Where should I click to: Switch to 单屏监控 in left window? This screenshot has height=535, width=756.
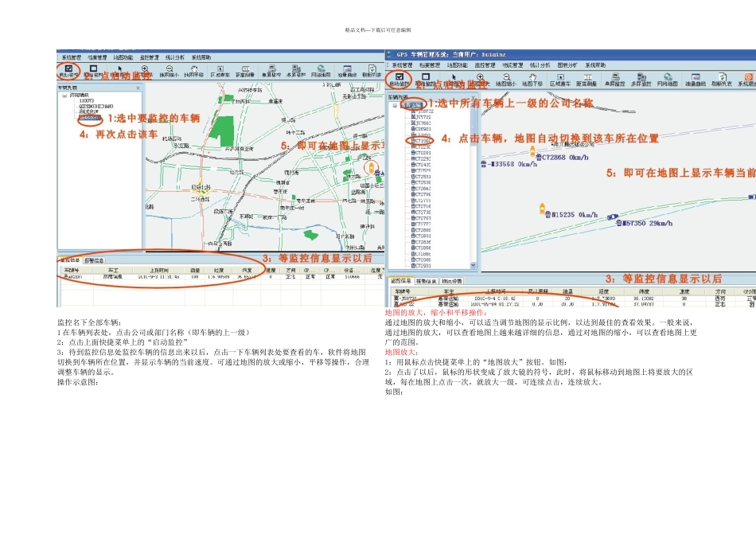271,72
